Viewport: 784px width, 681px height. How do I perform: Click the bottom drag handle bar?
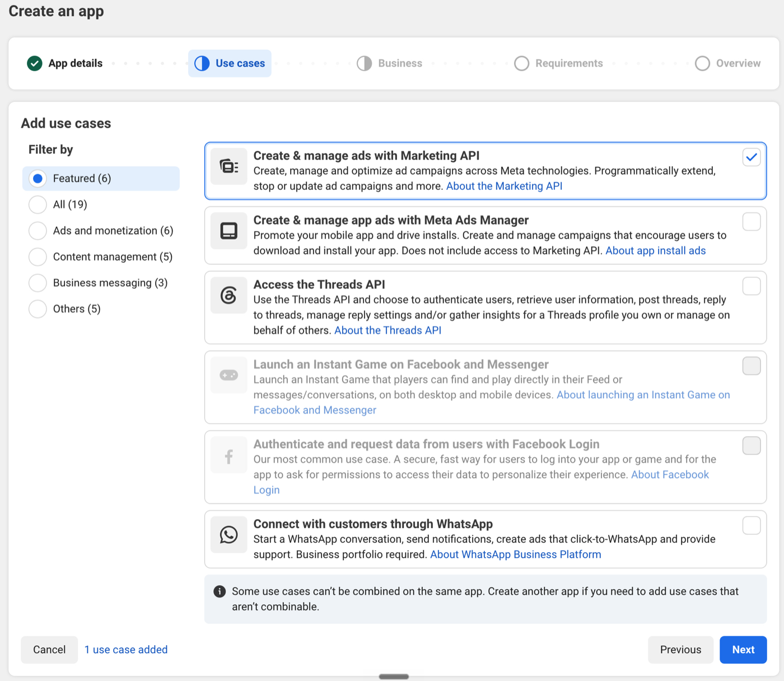[x=394, y=677]
